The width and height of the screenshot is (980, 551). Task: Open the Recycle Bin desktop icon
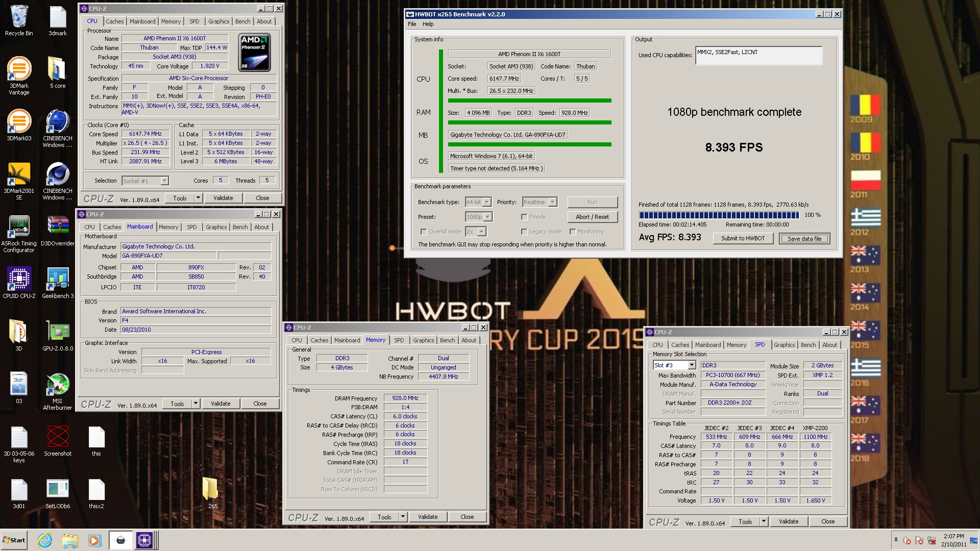[19, 20]
